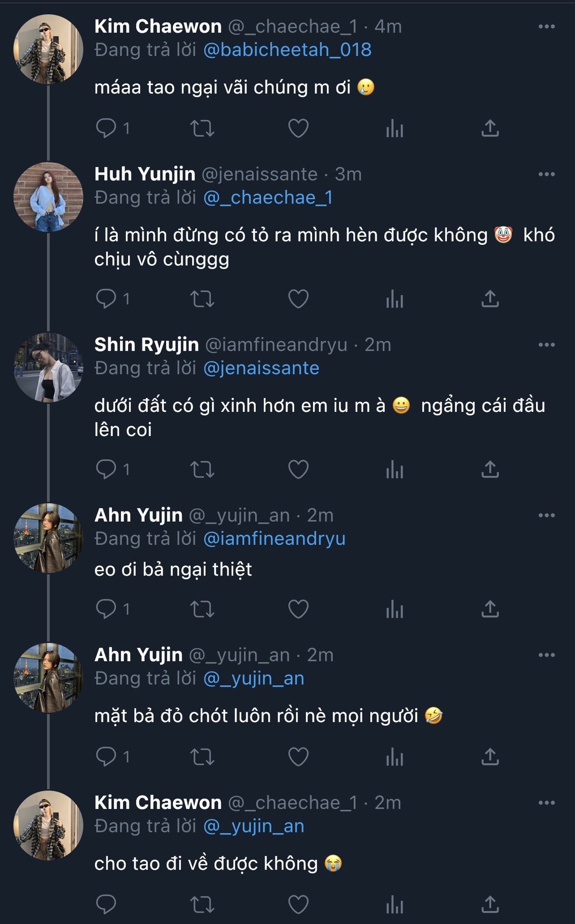Share Kim Chaewon's first tweet

(490, 128)
